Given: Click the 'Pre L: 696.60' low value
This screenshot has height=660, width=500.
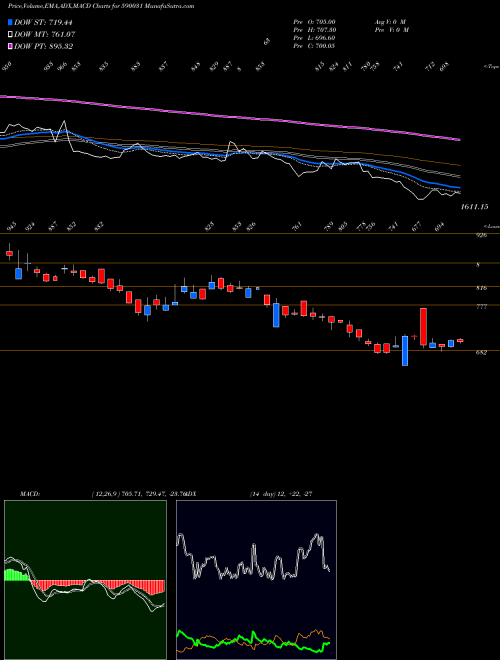Looking at the screenshot, I should point(314,38).
